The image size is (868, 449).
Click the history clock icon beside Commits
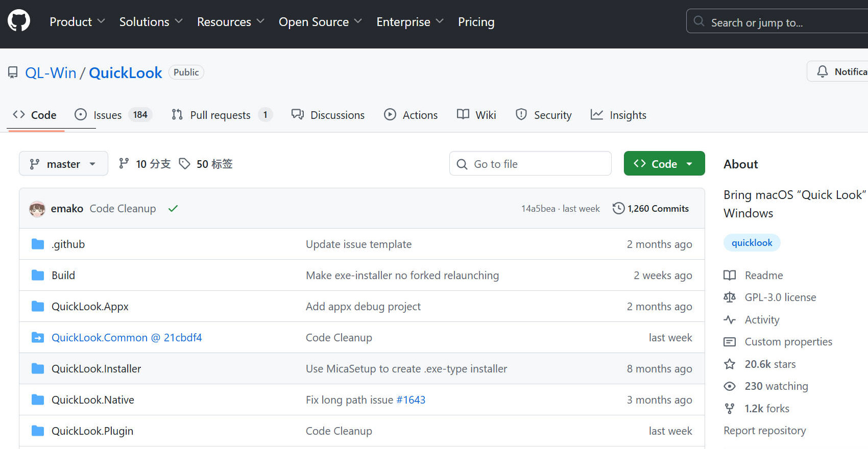tap(618, 208)
